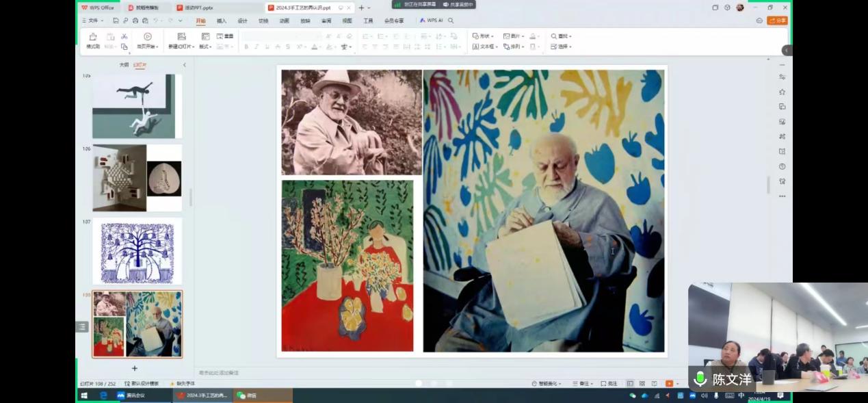Viewport: 868px width, 403px height.
Task: Click the Reset (重置) slide icon
Action: pyautogui.click(x=224, y=36)
